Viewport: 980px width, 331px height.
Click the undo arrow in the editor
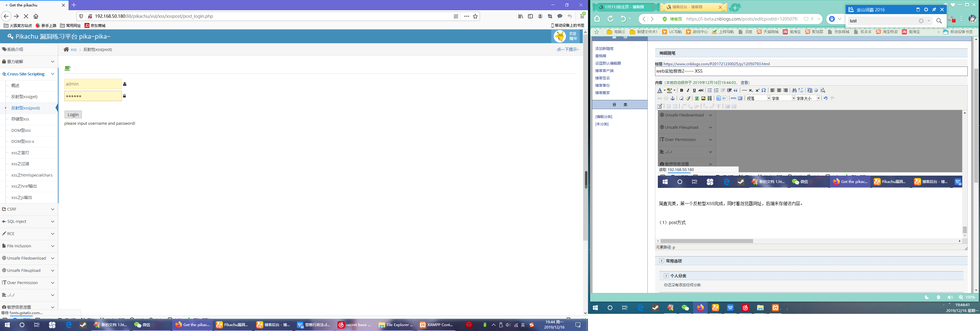[826, 98]
